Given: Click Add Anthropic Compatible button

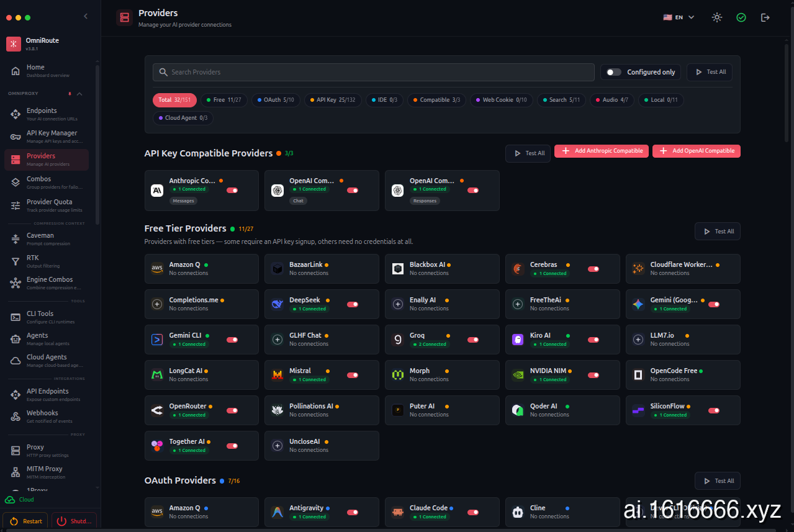Looking at the screenshot, I should click(x=602, y=151).
